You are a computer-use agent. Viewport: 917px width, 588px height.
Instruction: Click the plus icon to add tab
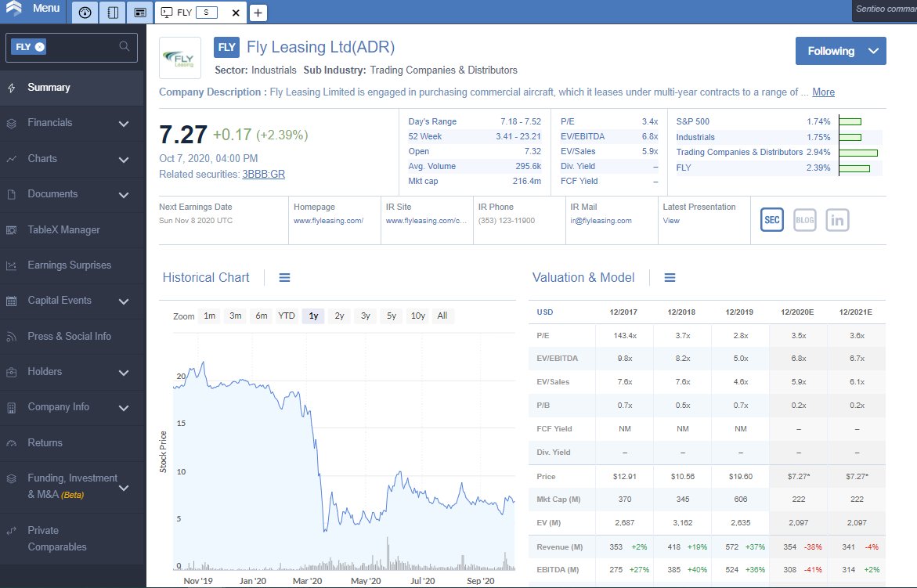click(x=258, y=13)
